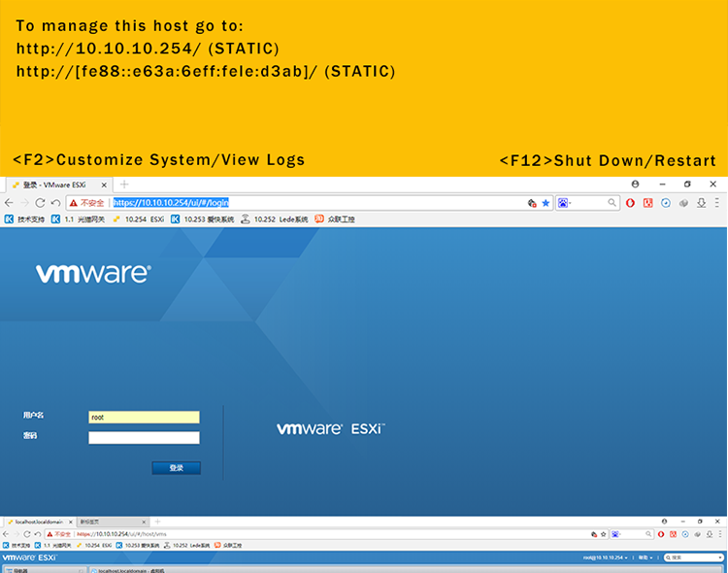Open downloads in the login browser toolbar
728x573 pixels.
(701, 203)
